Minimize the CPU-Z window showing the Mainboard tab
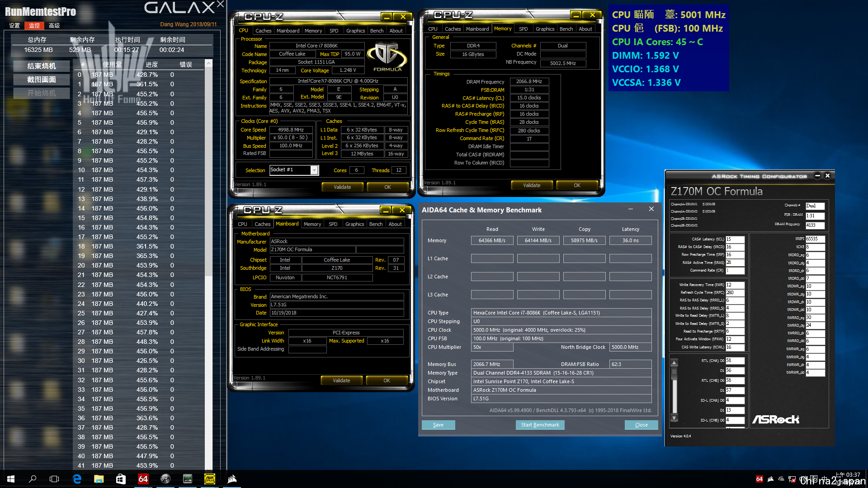This screenshot has height=488, width=868. [x=386, y=210]
